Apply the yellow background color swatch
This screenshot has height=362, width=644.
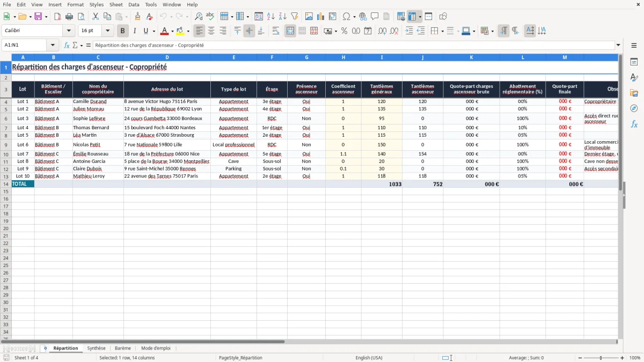pyautogui.click(x=181, y=31)
